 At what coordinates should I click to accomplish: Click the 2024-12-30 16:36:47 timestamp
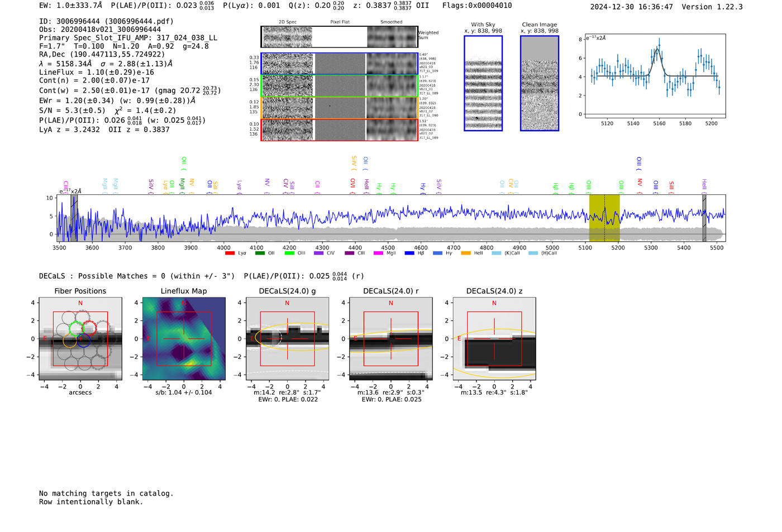[x=631, y=7]
